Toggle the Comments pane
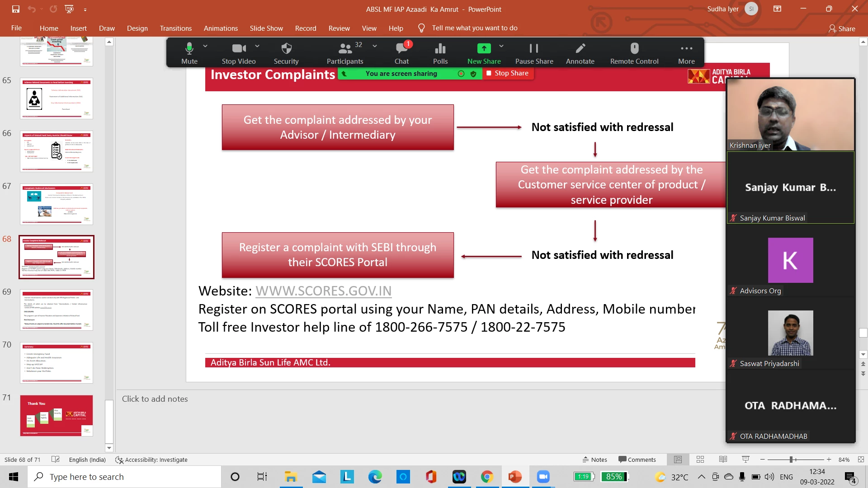The height and width of the screenshot is (488, 868). coord(637,460)
